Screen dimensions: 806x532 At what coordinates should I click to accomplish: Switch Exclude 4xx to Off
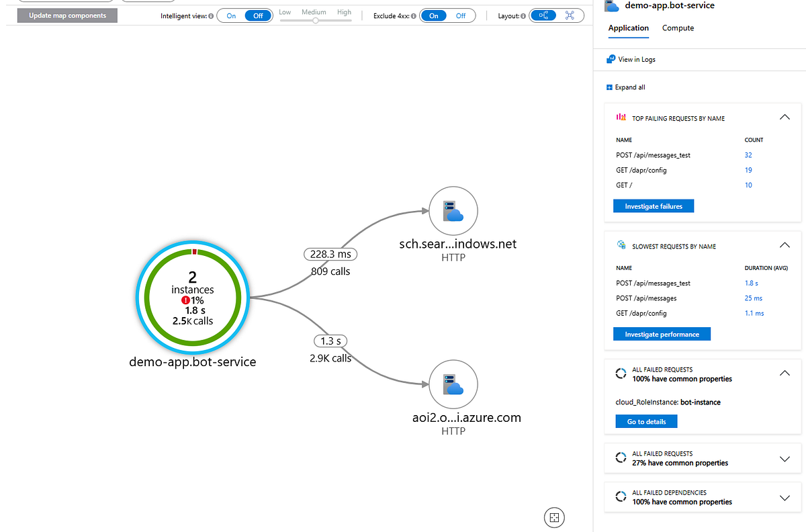(x=461, y=15)
